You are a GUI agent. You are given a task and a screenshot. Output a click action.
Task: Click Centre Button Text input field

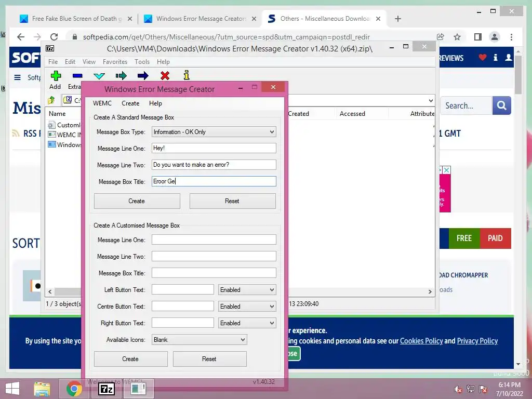click(182, 306)
